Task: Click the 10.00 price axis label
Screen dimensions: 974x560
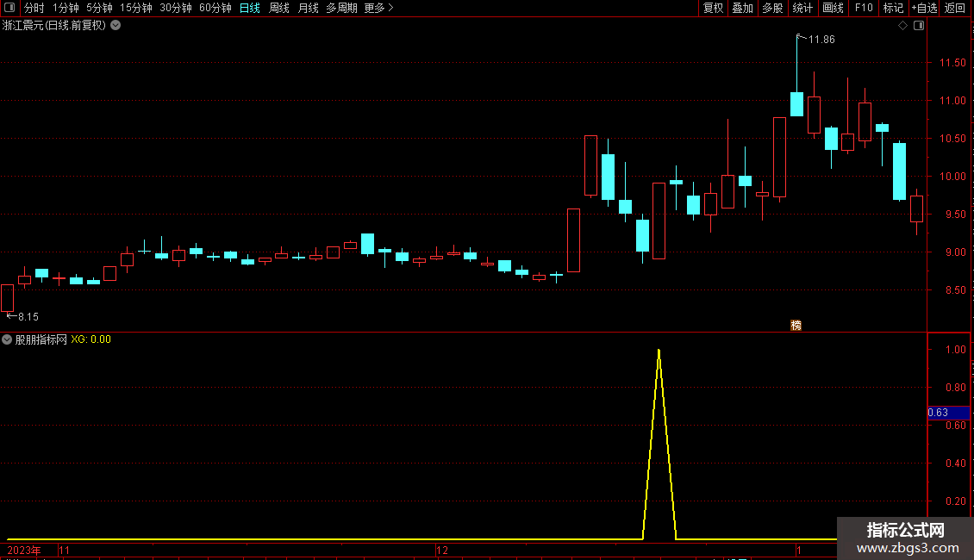Action: pos(952,177)
